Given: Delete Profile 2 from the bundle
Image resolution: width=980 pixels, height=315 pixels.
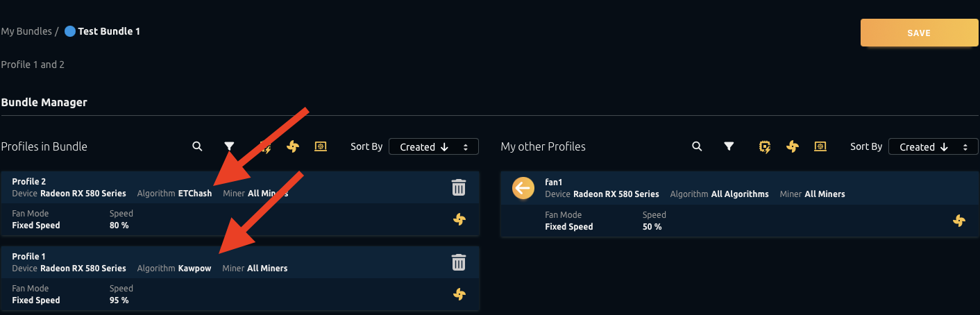Looking at the screenshot, I should point(459,187).
